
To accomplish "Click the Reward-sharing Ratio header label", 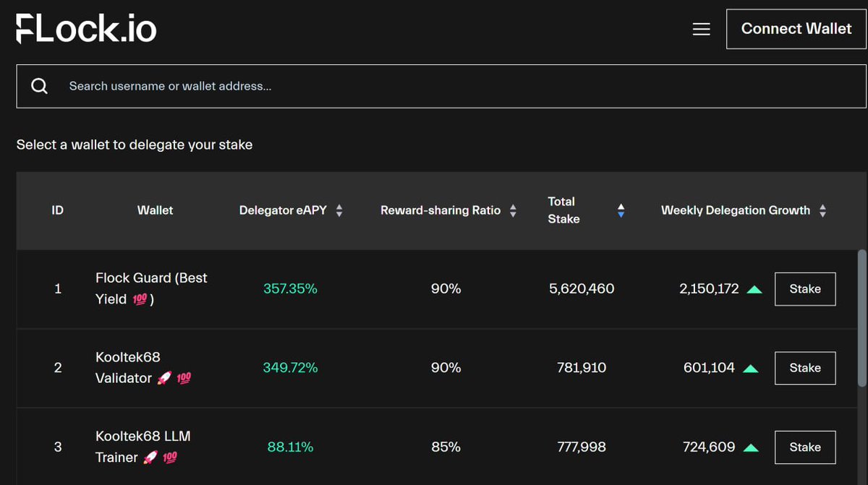I will point(441,210).
